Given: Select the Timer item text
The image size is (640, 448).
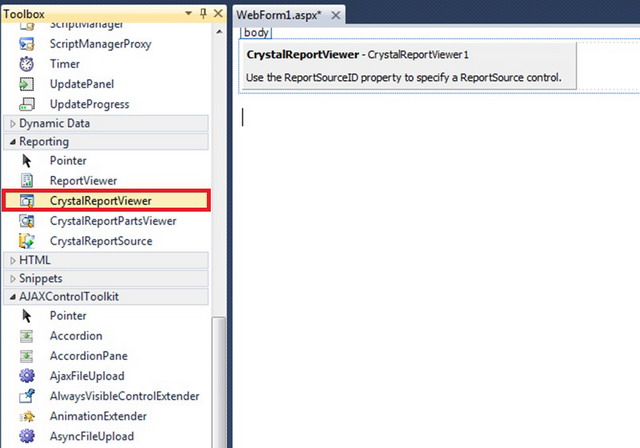Looking at the screenshot, I should click(64, 64).
